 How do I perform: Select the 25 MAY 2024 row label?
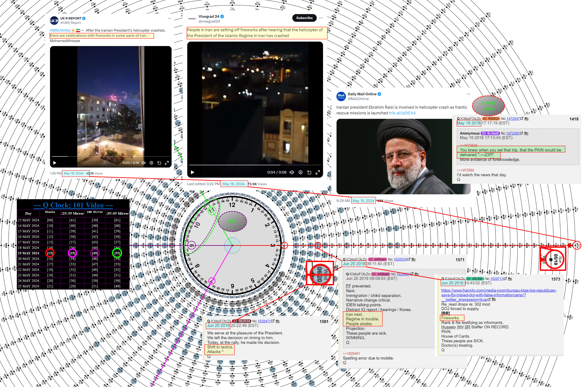click(28, 286)
